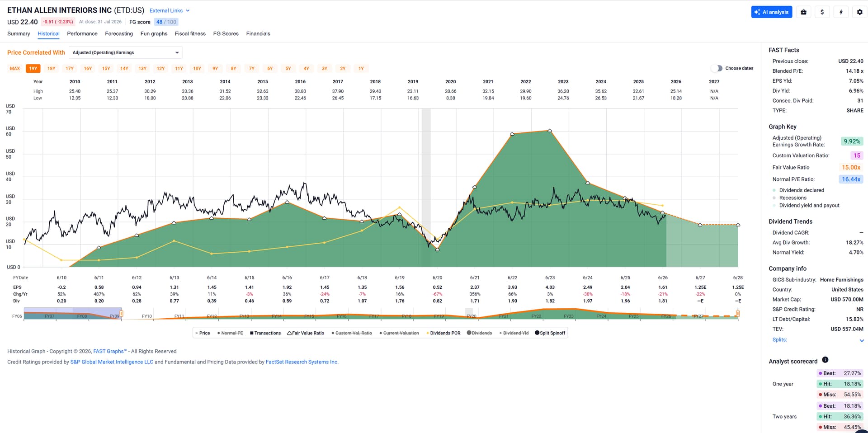Screen dimensions: 868x433
Task: Click the Normal P/E Ratio 16.44x swatch
Action: click(x=851, y=179)
